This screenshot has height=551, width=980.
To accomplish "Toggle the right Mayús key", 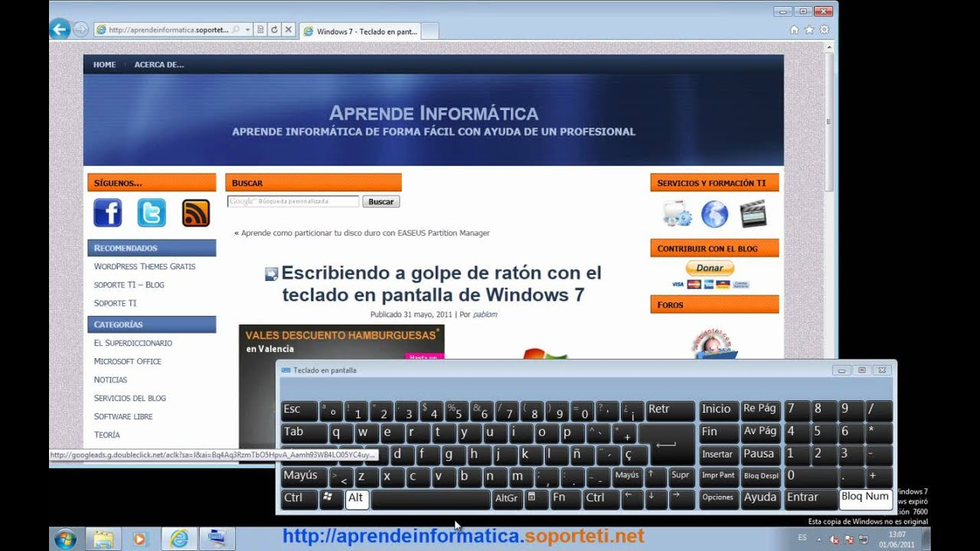I will 627,477.
